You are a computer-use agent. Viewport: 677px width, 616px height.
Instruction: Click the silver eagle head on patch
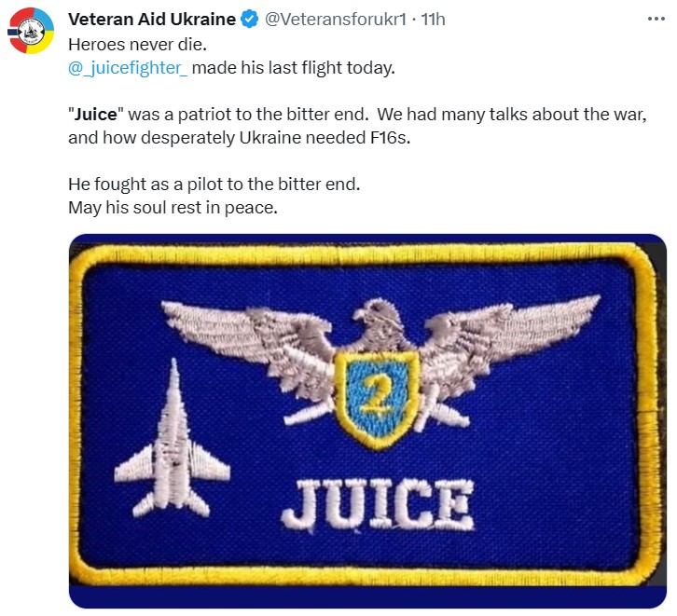coord(380,322)
